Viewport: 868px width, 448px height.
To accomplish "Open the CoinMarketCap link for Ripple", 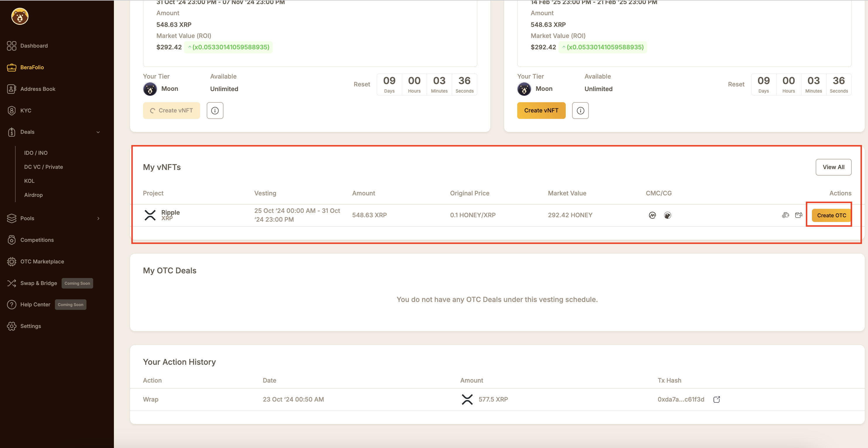I will coord(652,215).
